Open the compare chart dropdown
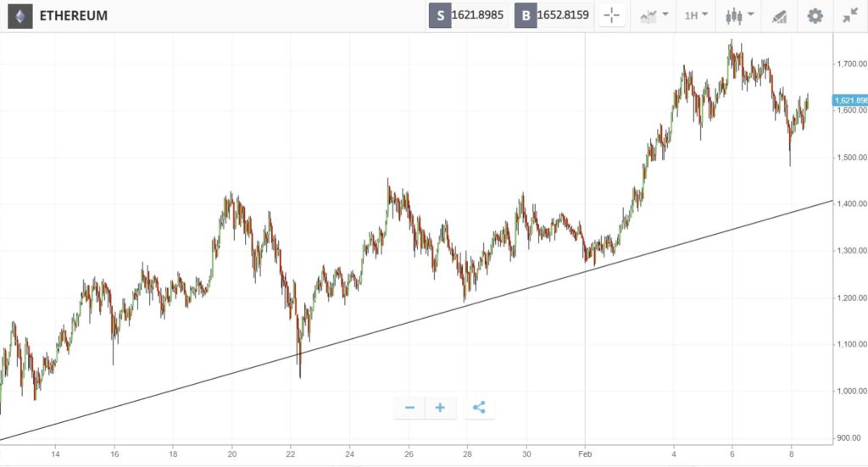Viewport: 868px width, 467px height. (654, 15)
